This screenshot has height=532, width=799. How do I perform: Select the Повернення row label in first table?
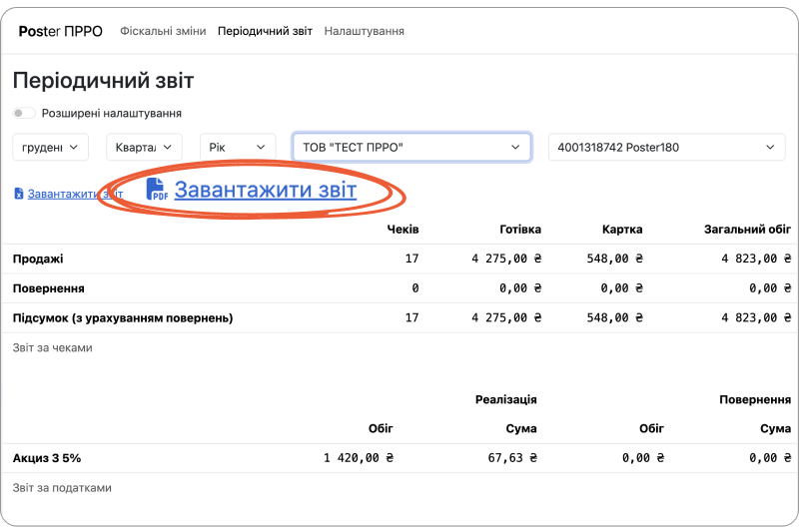(x=48, y=288)
